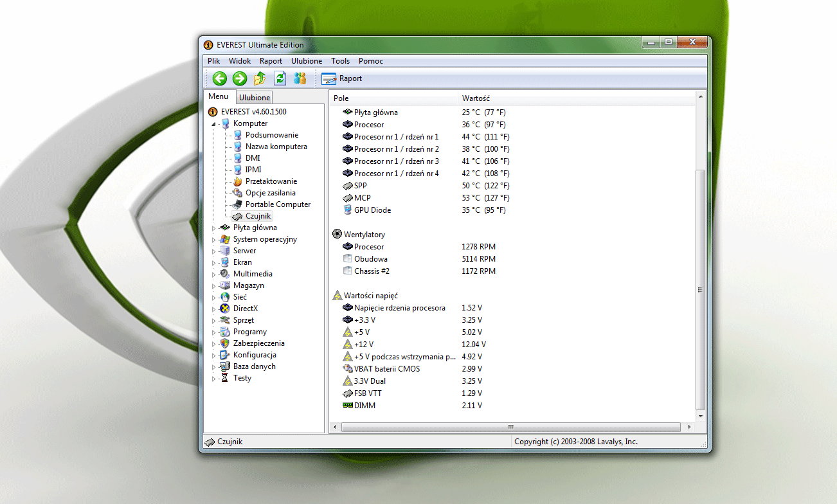This screenshot has width=837, height=504.
Task: Expand the Płyta główna tree node
Action: [x=214, y=228]
